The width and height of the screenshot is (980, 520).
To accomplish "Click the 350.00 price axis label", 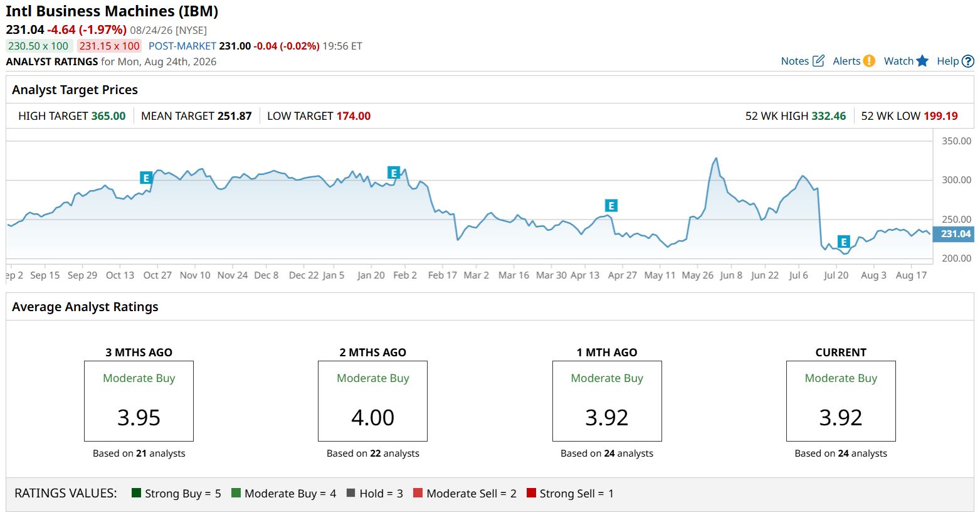I will point(957,141).
